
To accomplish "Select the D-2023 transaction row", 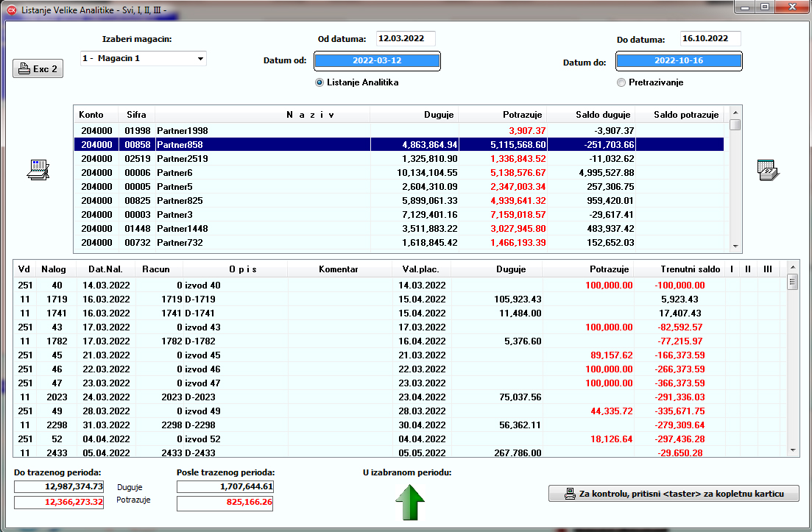I will click(400, 397).
